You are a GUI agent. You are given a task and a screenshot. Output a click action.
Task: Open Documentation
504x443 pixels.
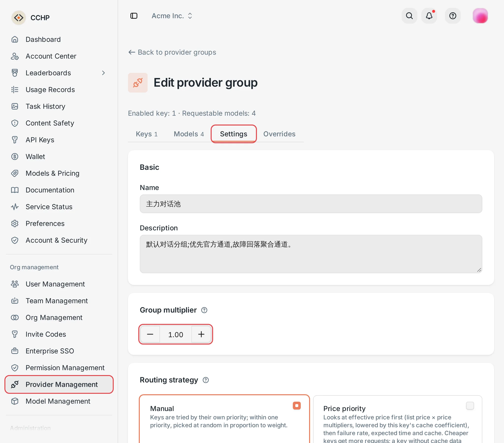[x=59, y=190]
